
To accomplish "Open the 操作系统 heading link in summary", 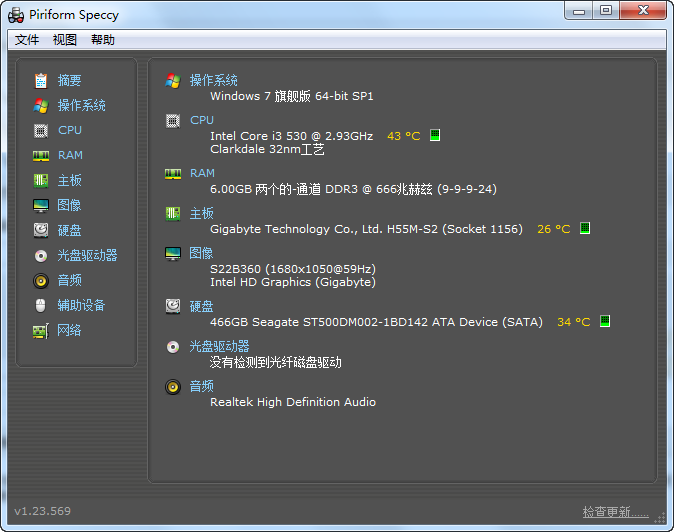I will pos(214,80).
